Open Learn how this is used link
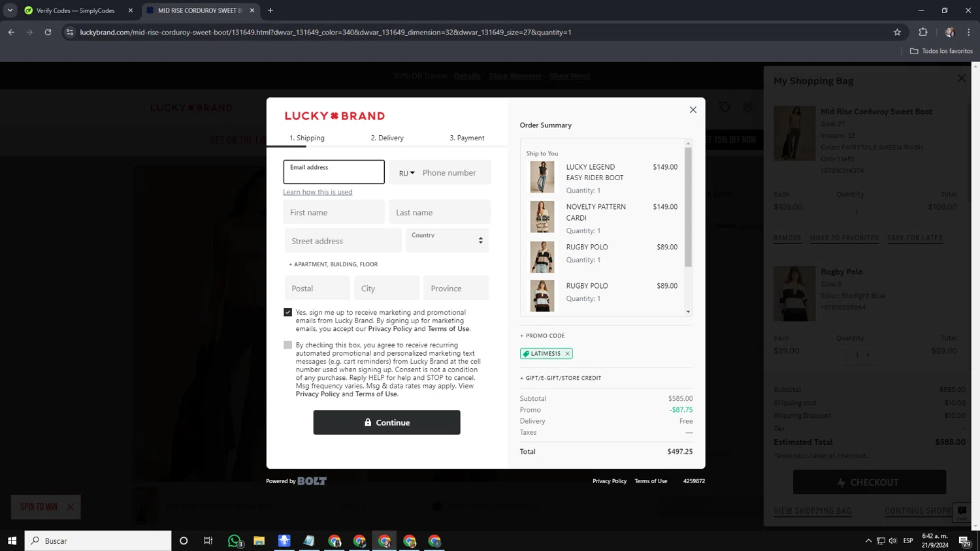This screenshot has height=551, width=980. pyautogui.click(x=318, y=192)
